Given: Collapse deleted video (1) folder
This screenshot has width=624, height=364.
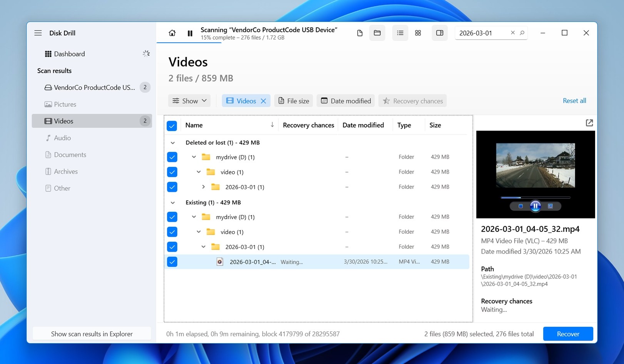Looking at the screenshot, I should [199, 172].
